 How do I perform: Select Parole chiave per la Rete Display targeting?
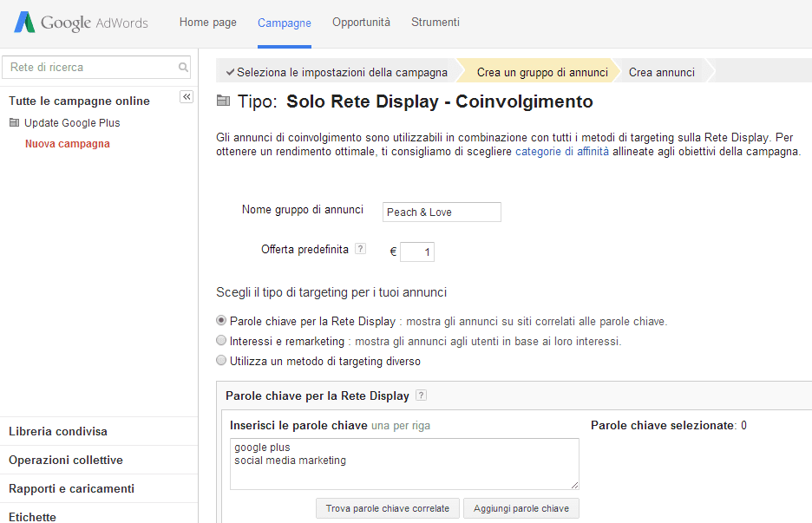(x=221, y=321)
